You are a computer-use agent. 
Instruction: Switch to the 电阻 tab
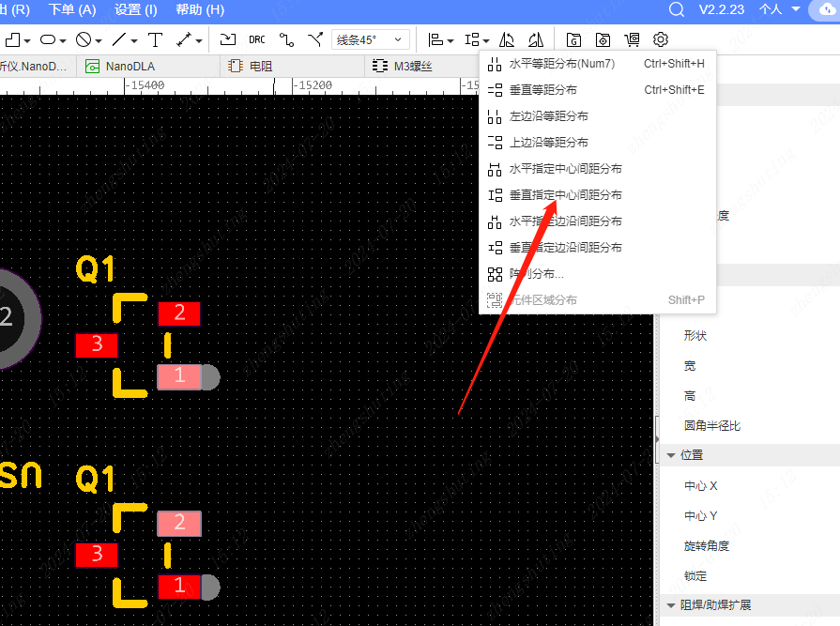point(292,67)
